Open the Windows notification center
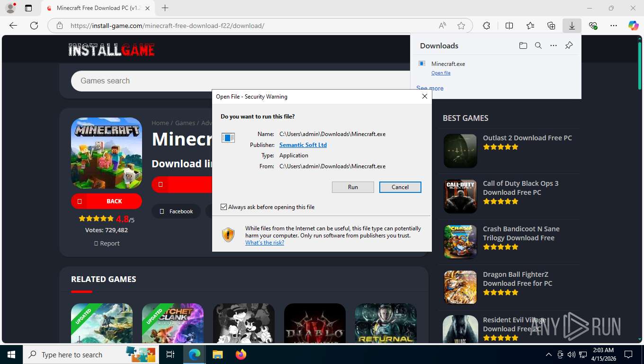Image resolution: width=644 pixels, height=364 pixels. pos(628,355)
